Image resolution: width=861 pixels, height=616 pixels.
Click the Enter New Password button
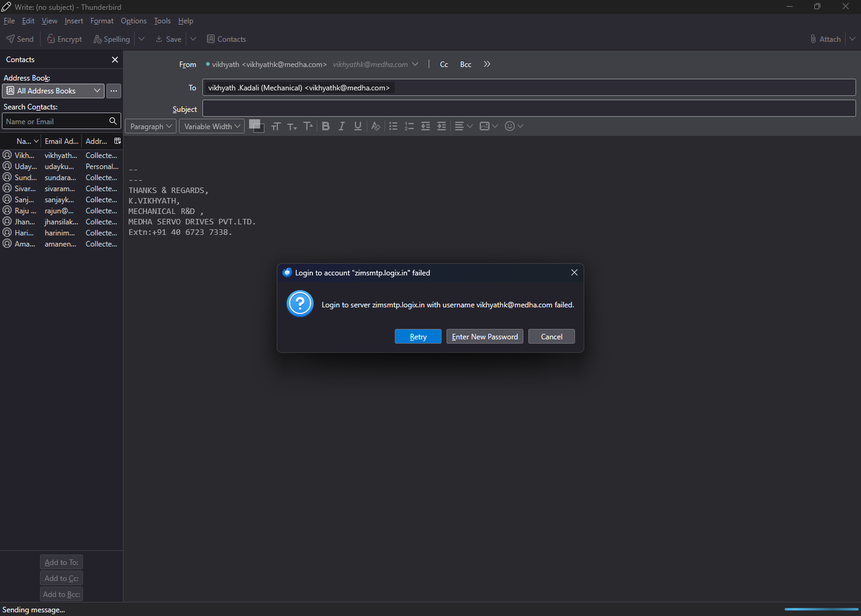click(485, 337)
